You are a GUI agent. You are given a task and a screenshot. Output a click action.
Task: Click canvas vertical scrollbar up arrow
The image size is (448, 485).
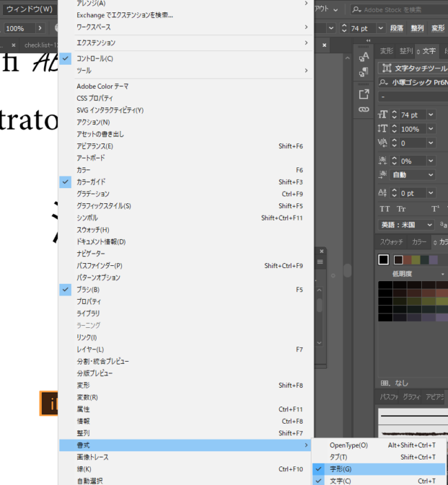pyautogui.click(x=347, y=58)
